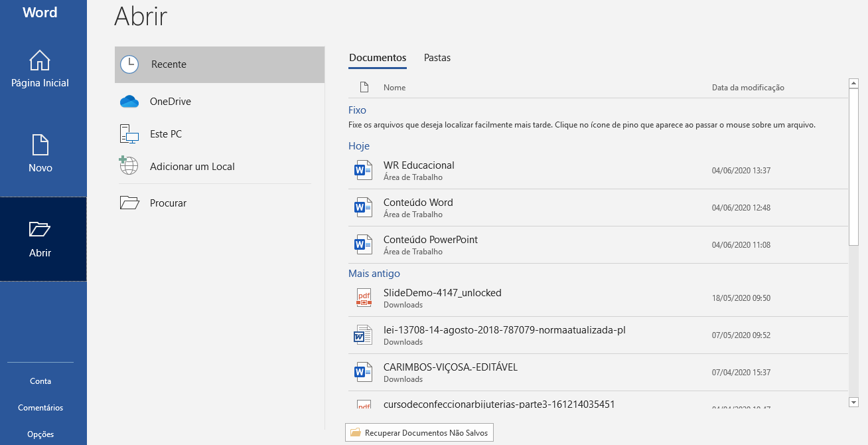Click the scroll up arrow of file list

[854, 84]
